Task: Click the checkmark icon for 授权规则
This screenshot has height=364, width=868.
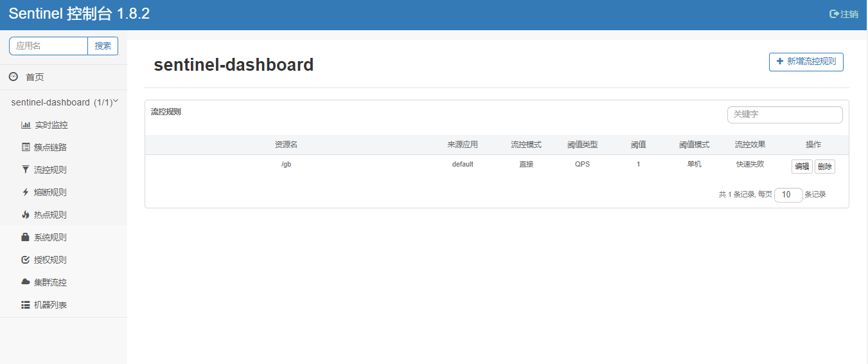Action: (26, 260)
